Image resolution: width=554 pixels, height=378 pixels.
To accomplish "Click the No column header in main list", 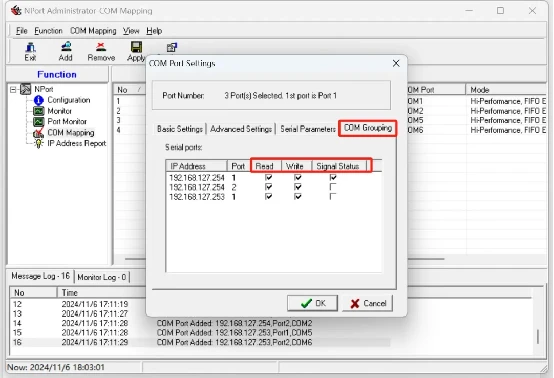I will pos(130,90).
